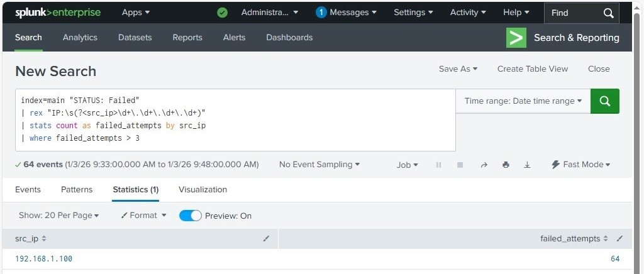This screenshot has height=274, width=644.
Task: Click the green health status checkmark icon
Action: (222, 13)
